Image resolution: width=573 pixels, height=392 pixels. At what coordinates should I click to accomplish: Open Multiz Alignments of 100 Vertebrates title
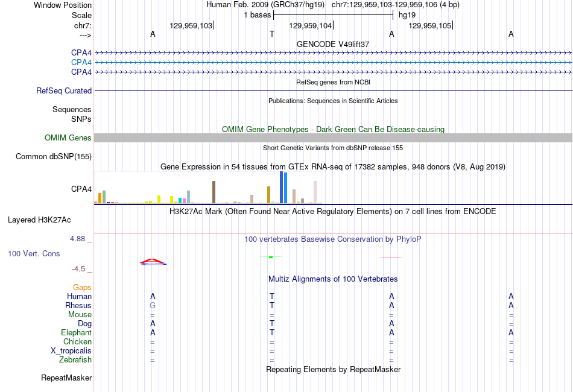click(x=333, y=279)
